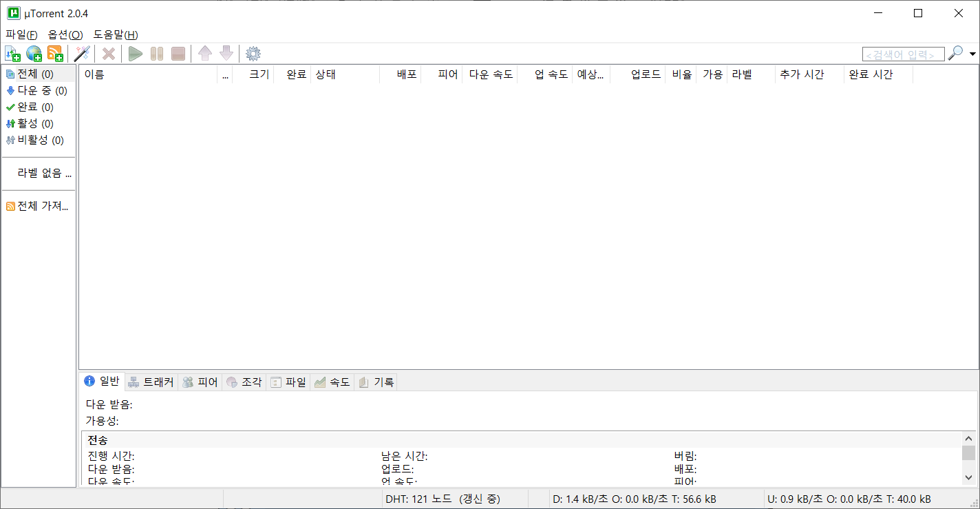
Task: Sort by 업로드 column header
Action: 638,74
